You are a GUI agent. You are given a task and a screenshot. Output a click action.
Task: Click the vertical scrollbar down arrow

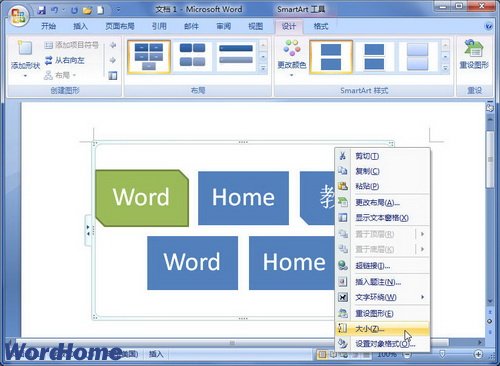[490, 301]
